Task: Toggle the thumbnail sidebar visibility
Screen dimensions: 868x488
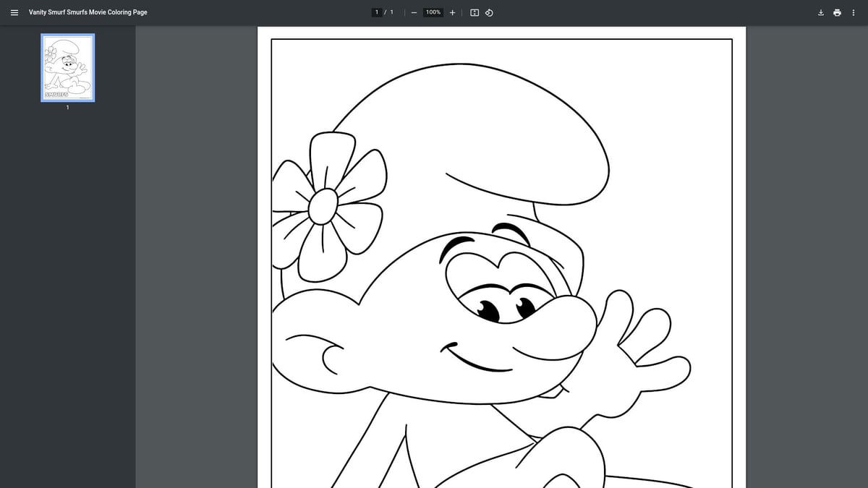Action: (x=14, y=12)
